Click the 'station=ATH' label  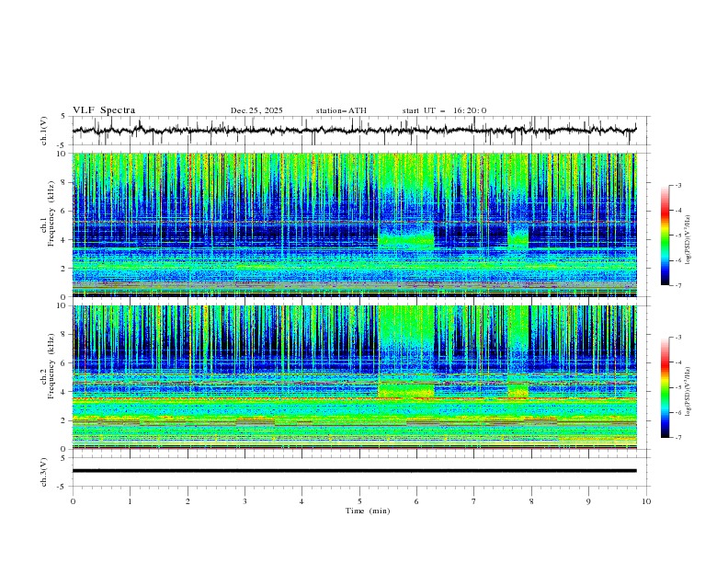[x=341, y=110]
